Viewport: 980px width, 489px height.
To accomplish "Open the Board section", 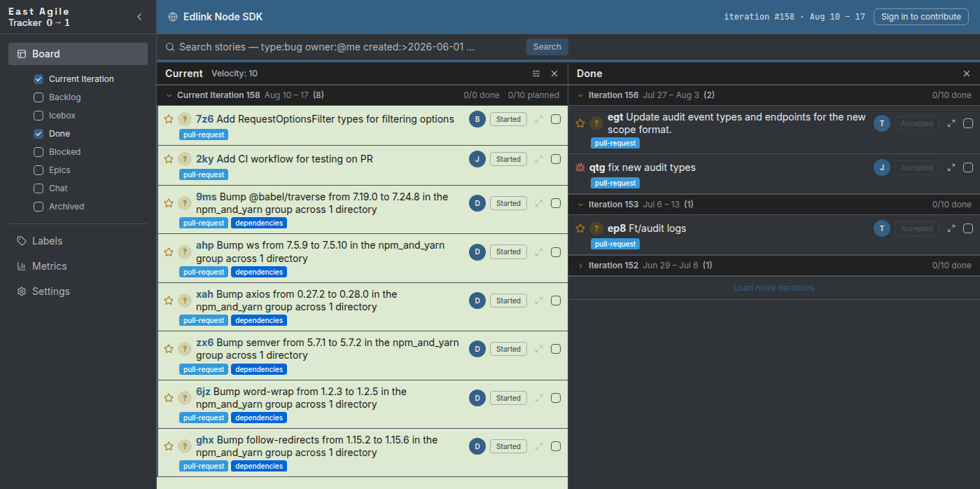I will tap(78, 54).
